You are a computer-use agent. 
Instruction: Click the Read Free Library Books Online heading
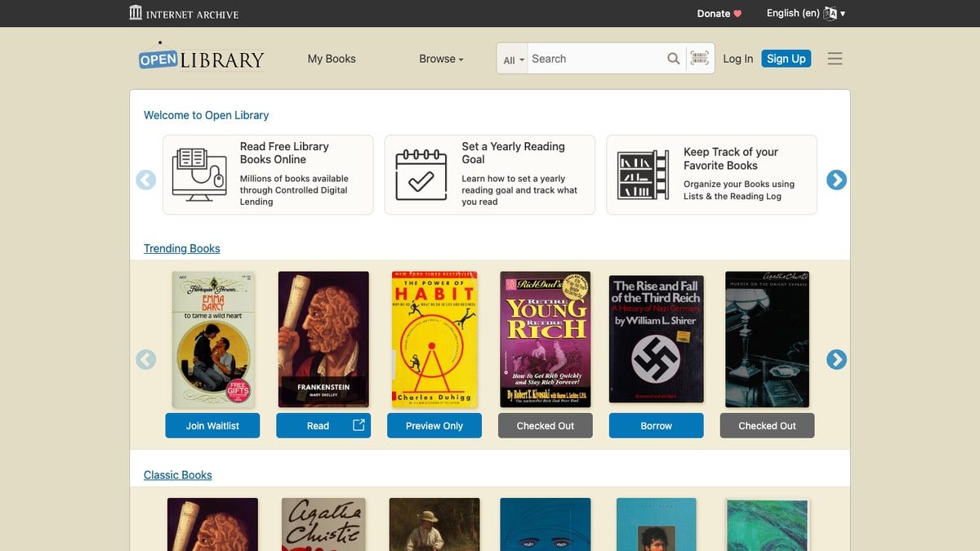pos(284,153)
